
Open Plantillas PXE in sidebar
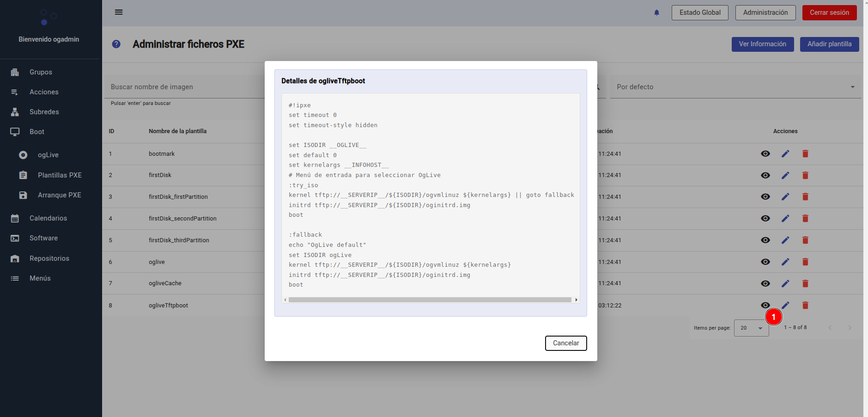pyautogui.click(x=60, y=175)
